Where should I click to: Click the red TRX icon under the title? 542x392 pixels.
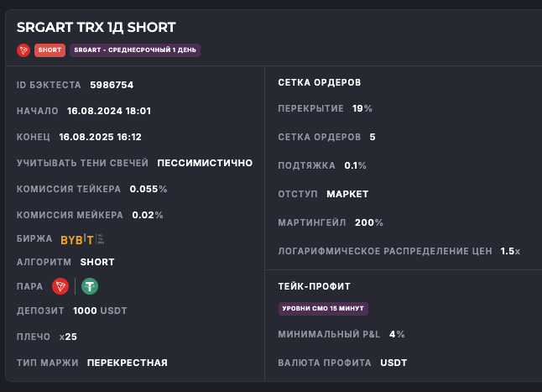pos(23,50)
